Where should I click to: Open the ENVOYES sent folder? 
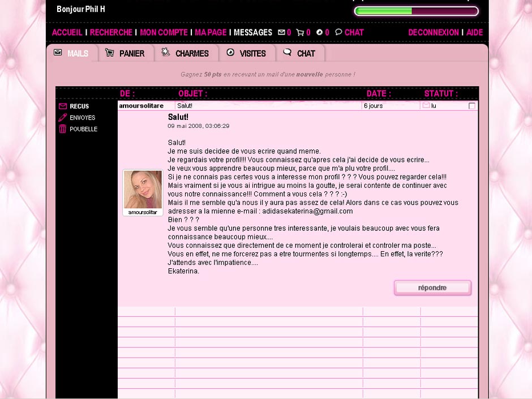tap(83, 117)
